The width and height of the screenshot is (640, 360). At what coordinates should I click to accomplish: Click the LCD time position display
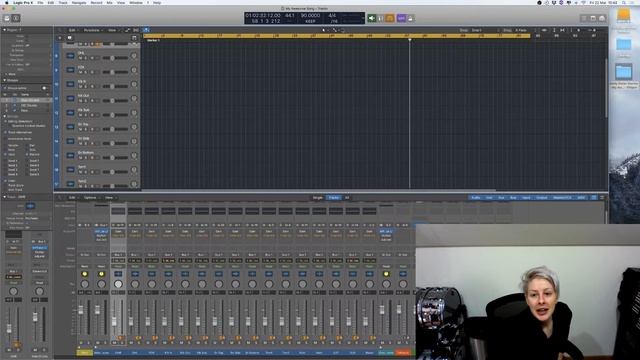(263, 18)
